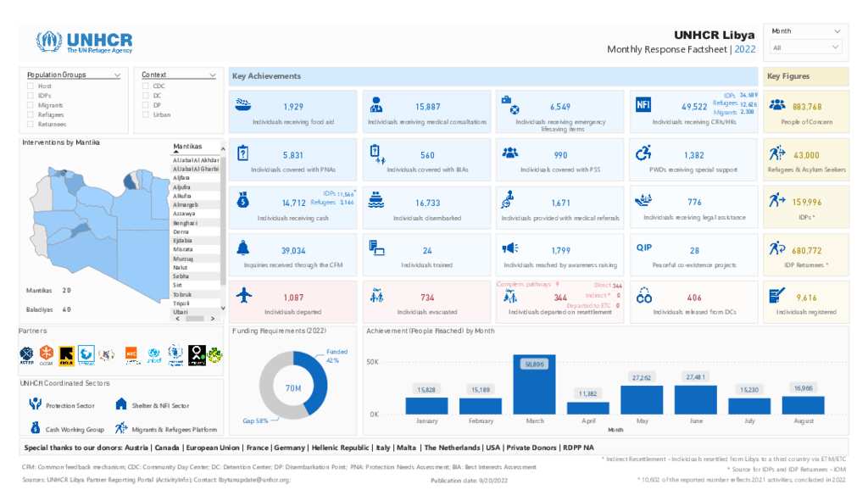Click the People of Concern group icon
This screenshot has width=868, height=501.
pyautogui.click(x=776, y=105)
